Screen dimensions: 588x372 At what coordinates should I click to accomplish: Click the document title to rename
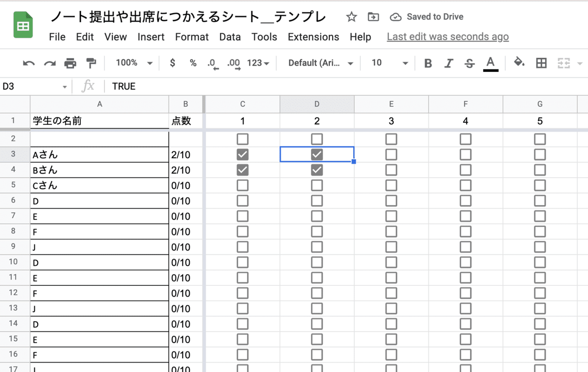(188, 17)
